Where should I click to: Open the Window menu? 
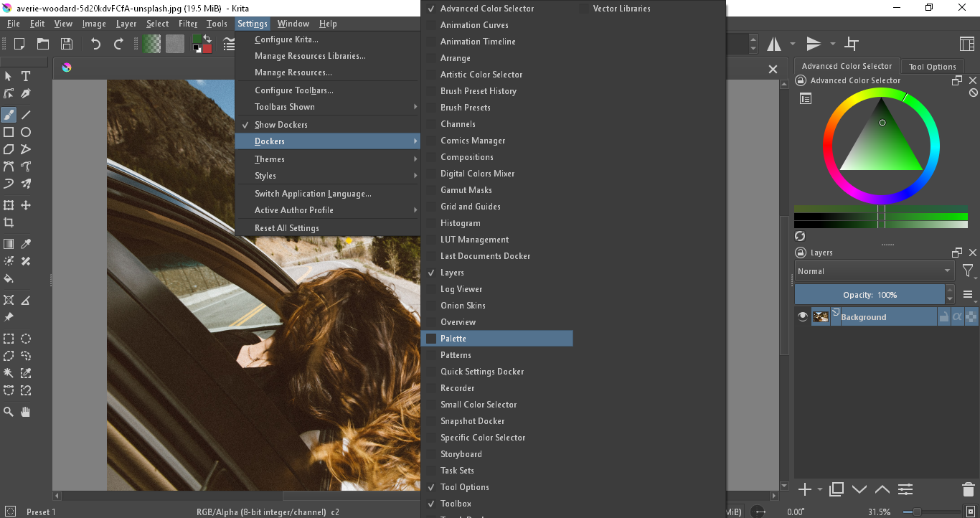(x=293, y=24)
